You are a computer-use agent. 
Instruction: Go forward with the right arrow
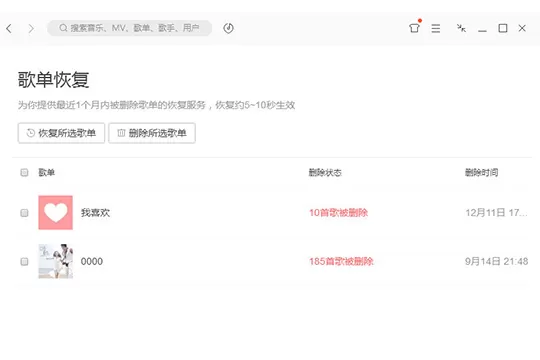(x=31, y=28)
